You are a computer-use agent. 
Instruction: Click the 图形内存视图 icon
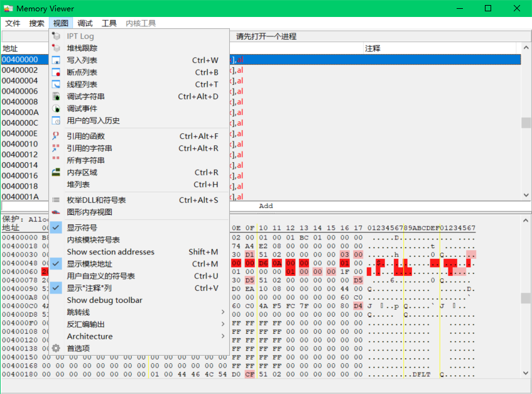(x=57, y=212)
